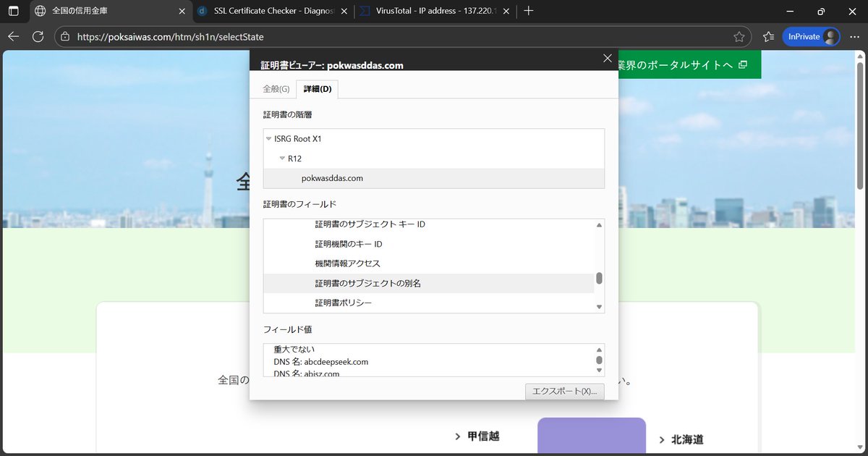This screenshot has height=456, width=868.
Task: Open tab actions menu icon at top left
Action: [x=14, y=11]
